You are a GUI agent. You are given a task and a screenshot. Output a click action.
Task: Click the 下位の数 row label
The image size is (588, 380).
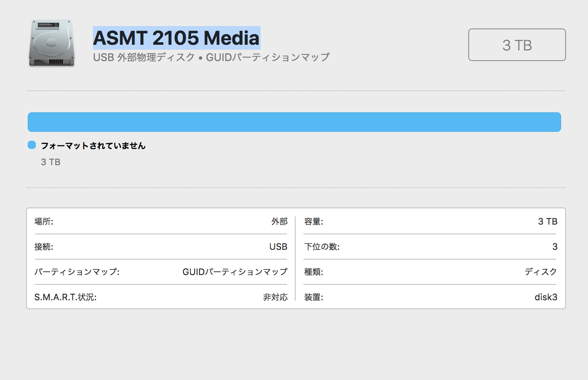(x=322, y=247)
